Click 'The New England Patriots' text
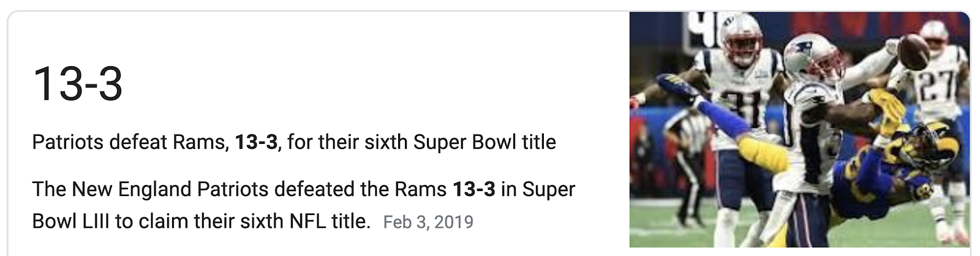 click(151, 189)
